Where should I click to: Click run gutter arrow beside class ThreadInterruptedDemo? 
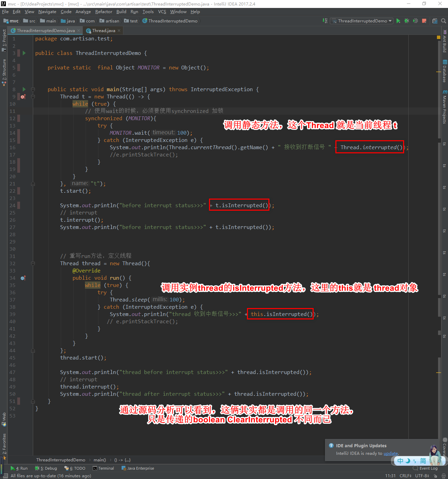(x=24, y=53)
